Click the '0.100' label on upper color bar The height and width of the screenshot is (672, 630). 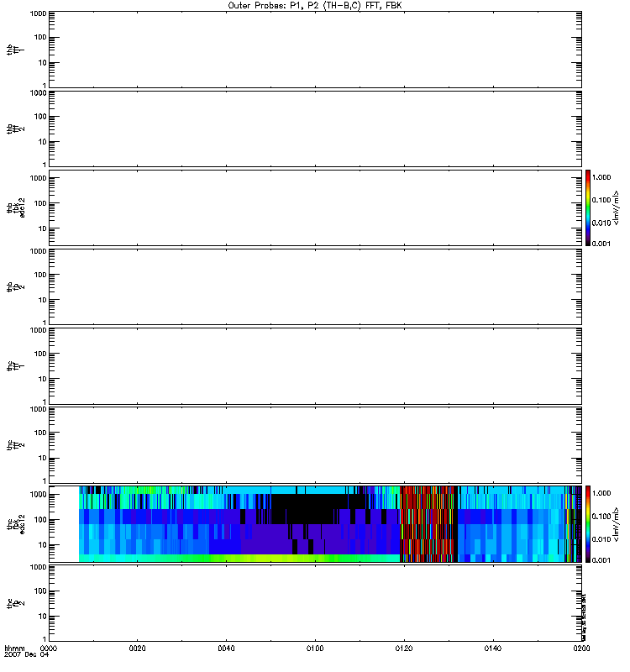point(601,200)
